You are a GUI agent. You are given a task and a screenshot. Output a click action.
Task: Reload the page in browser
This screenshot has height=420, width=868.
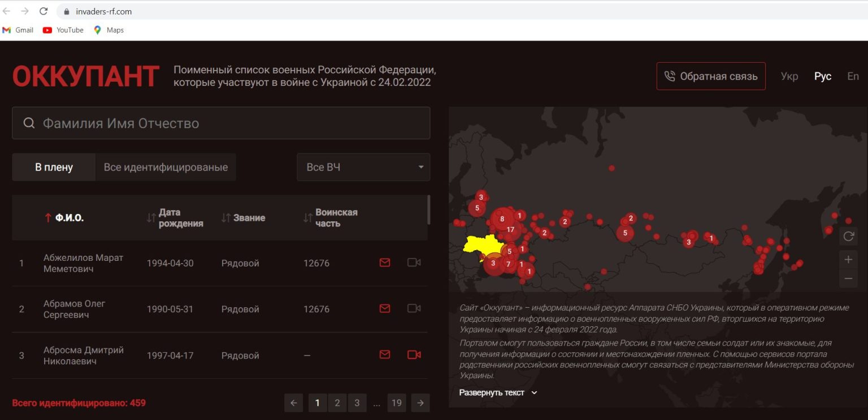pos(44,11)
